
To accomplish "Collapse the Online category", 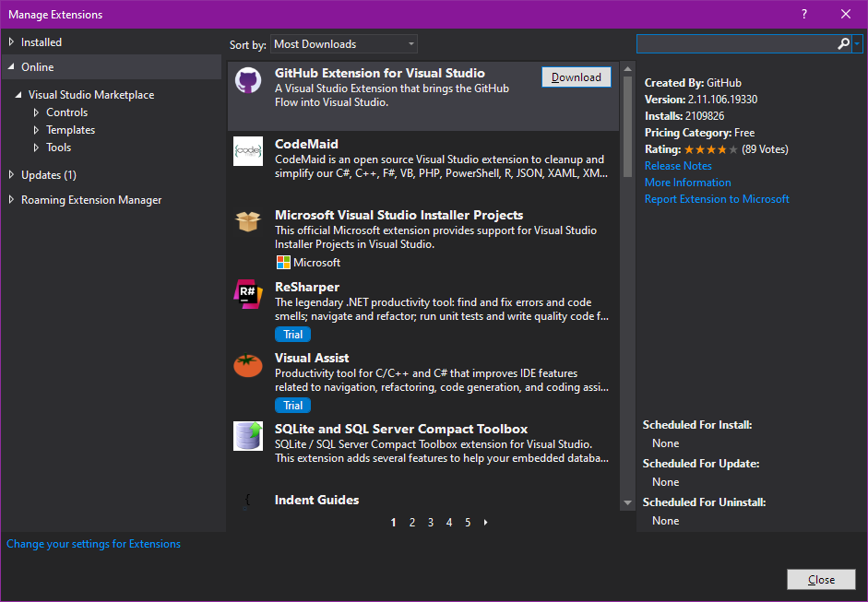I will point(11,67).
